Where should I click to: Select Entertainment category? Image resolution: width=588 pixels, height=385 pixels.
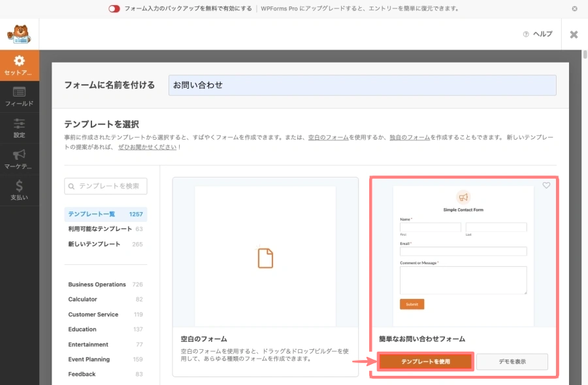pos(106,345)
